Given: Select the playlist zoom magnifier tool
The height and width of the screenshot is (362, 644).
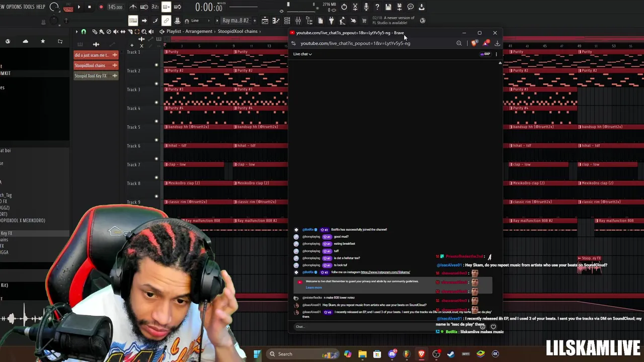Looking at the screenshot, I should pyautogui.click(x=144, y=32).
